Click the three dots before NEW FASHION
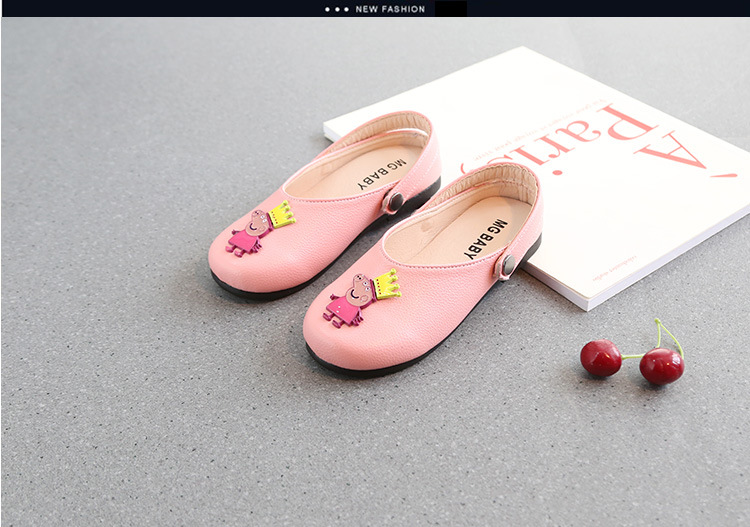750x527 pixels. click(x=337, y=10)
